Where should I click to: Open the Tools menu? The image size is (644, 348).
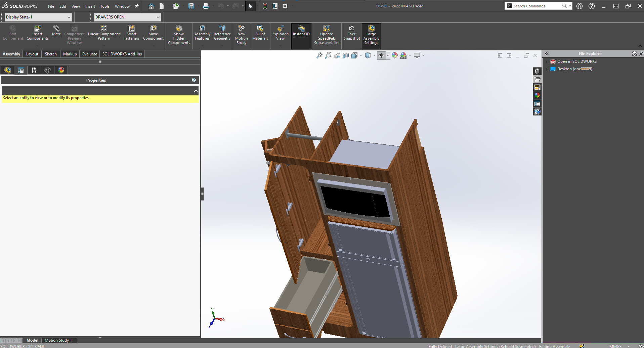click(x=105, y=6)
